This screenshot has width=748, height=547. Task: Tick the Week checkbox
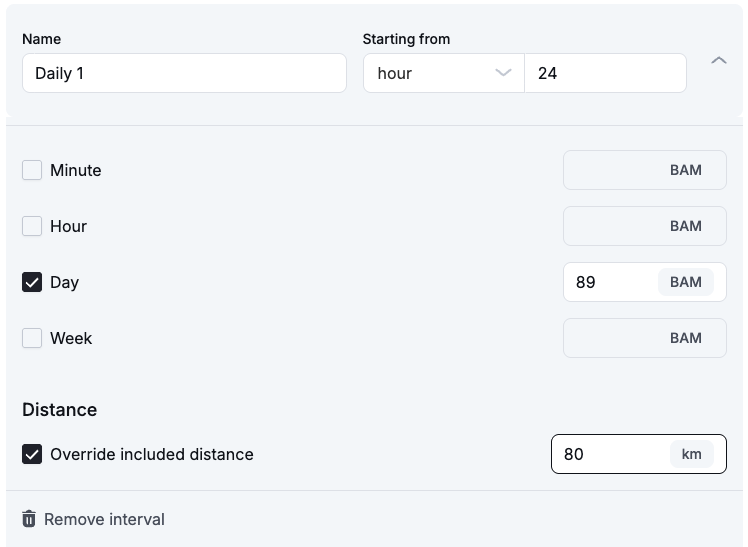pyautogui.click(x=32, y=338)
